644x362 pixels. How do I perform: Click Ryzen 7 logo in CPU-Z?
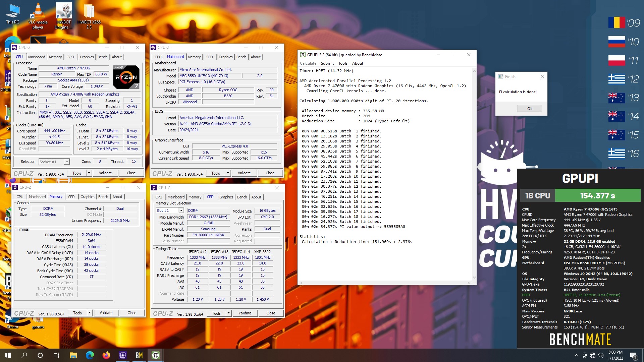point(126,77)
